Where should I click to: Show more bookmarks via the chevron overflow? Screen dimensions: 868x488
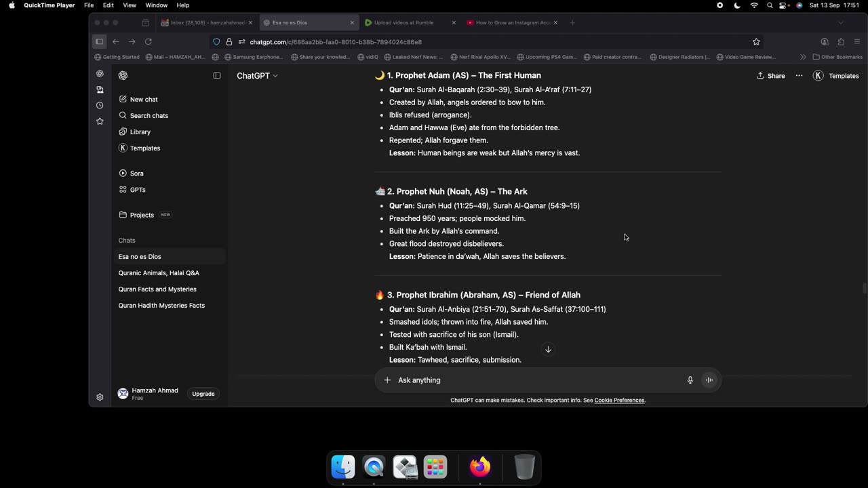tap(803, 57)
